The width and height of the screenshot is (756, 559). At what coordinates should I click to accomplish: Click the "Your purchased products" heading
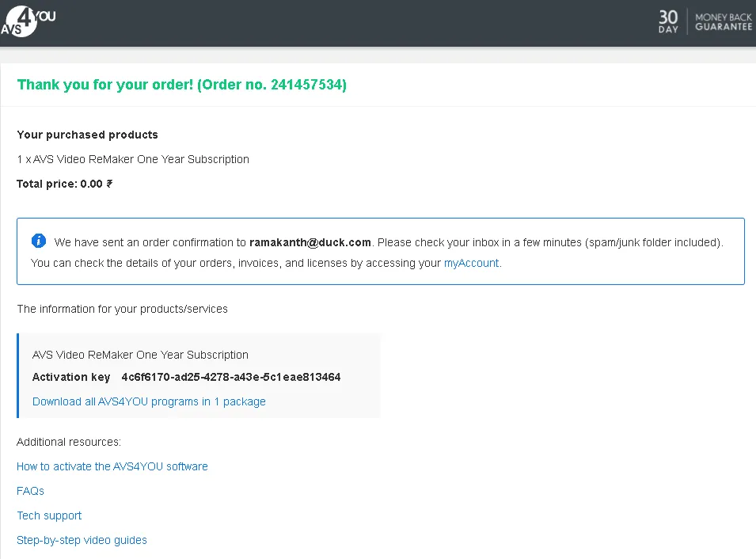click(87, 135)
